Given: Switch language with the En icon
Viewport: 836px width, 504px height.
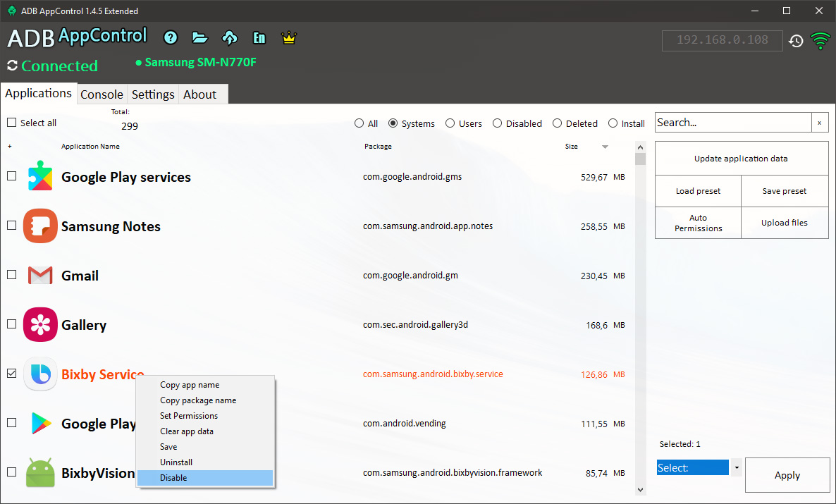Looking at the screenshot, I should coord(259,37).
